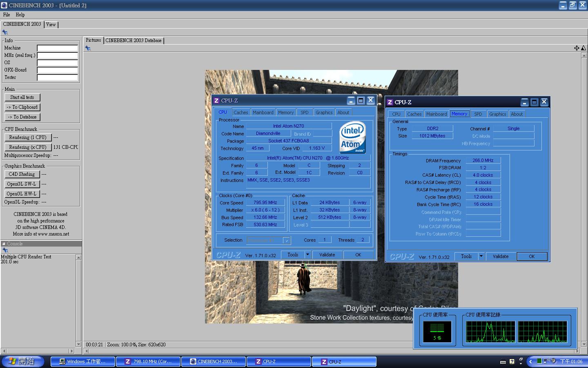The width and height of the screenshot is (588, 368).
Task: Open the File menu
Action: pos(7,15)
